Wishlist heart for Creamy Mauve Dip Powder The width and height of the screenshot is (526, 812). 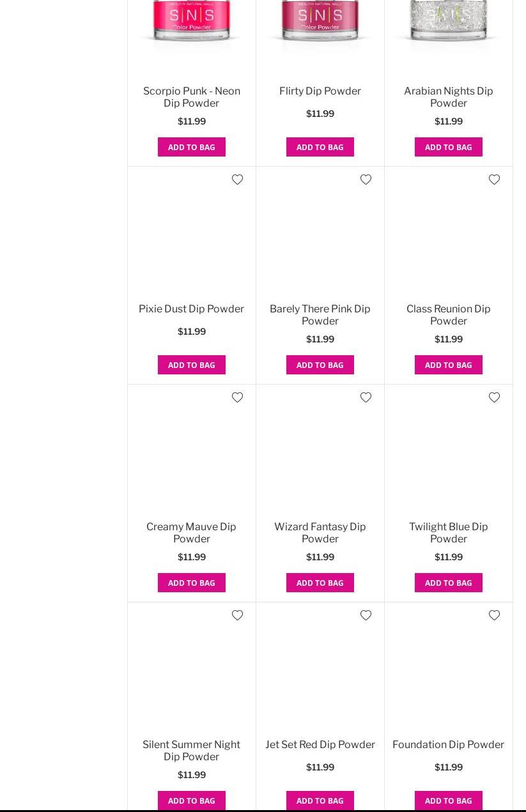pos(237,397)
